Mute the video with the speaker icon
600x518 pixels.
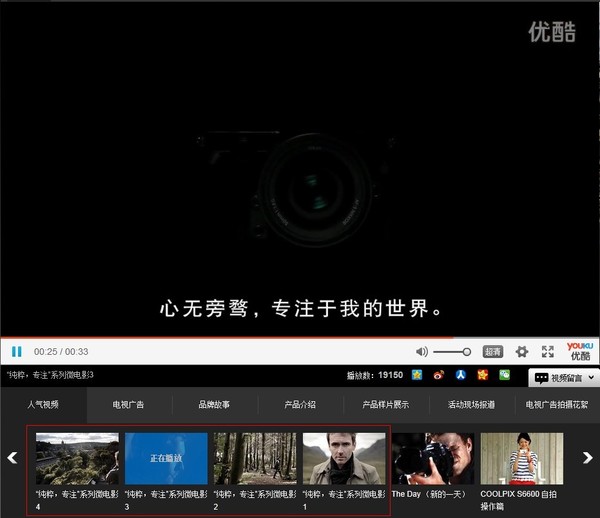(x=422, y=352)
